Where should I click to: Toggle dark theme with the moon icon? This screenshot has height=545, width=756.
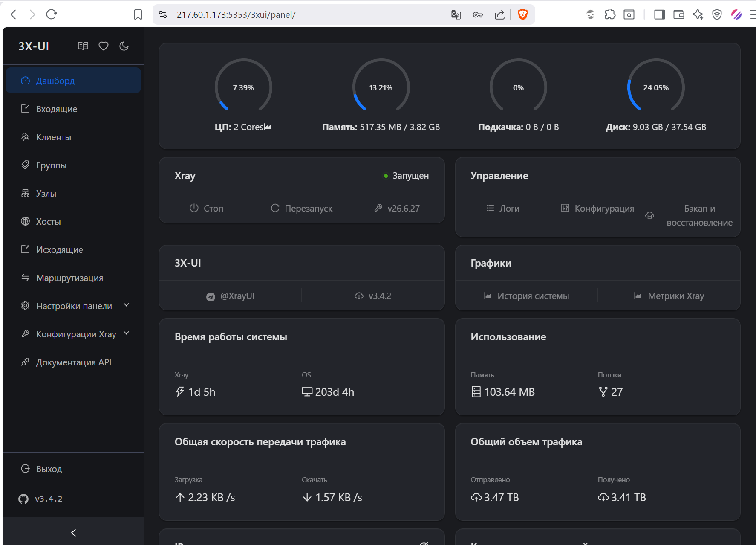124,46
